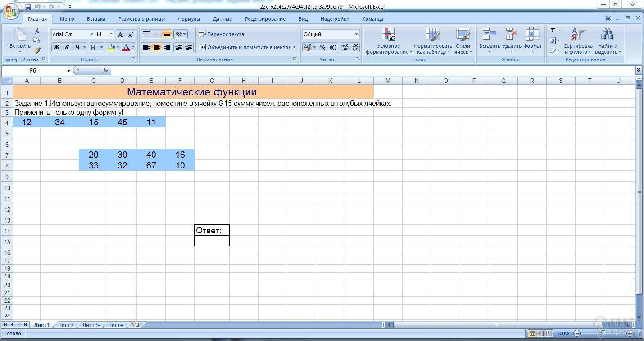Click the percent style icon
644x341 pixels.
pos(322,47)
